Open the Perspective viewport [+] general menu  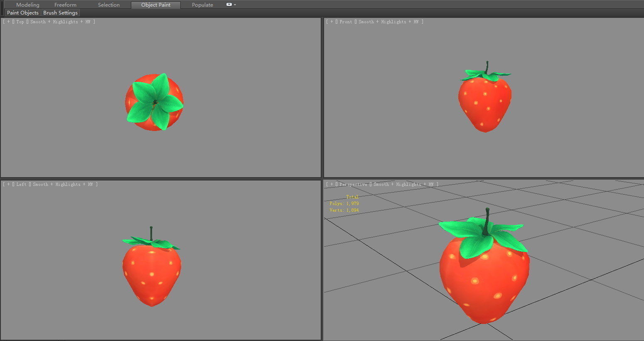[332, 184]
